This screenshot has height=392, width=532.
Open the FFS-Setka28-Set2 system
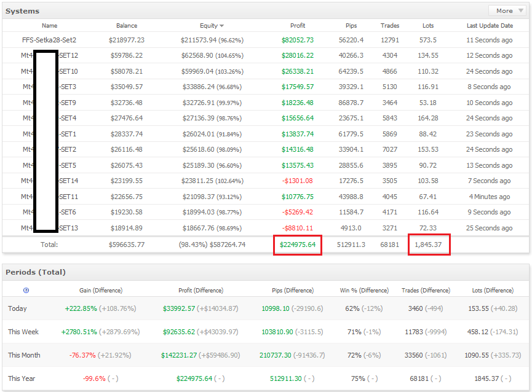[x=49, y=40]
